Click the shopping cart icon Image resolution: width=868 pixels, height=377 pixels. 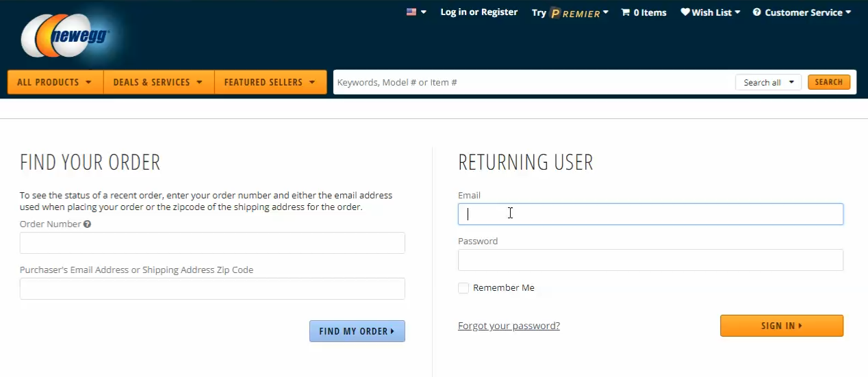(x=625, y=12)
